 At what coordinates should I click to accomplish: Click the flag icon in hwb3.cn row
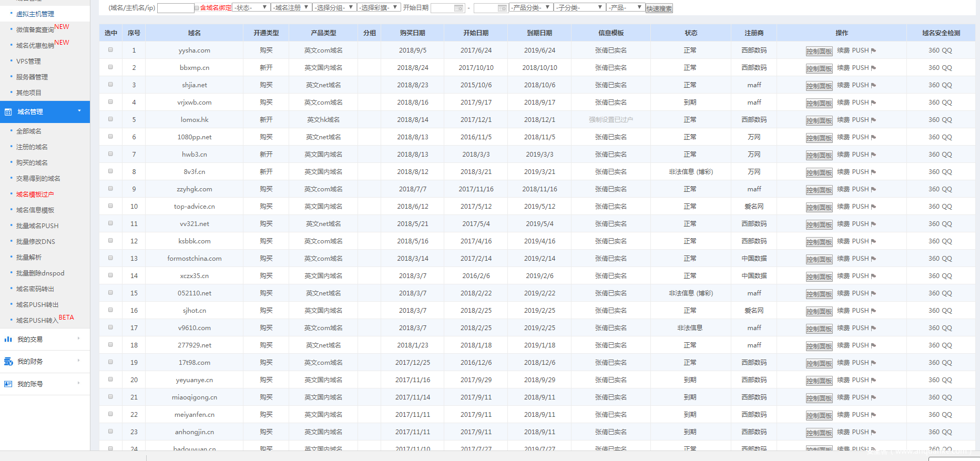click(873, 155)
